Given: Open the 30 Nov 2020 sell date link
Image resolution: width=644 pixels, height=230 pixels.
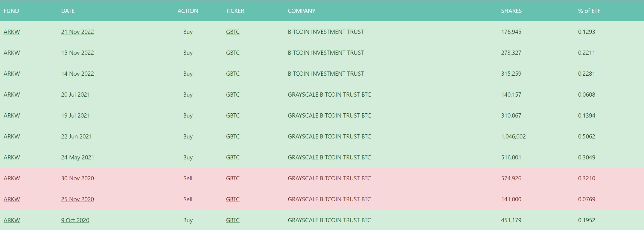Looking at the screenshot, I should (x=77, y=178).
